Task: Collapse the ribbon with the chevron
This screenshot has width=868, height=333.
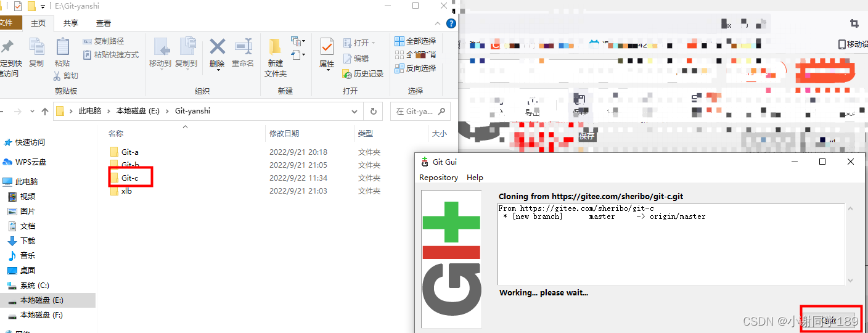Action: 438,23
